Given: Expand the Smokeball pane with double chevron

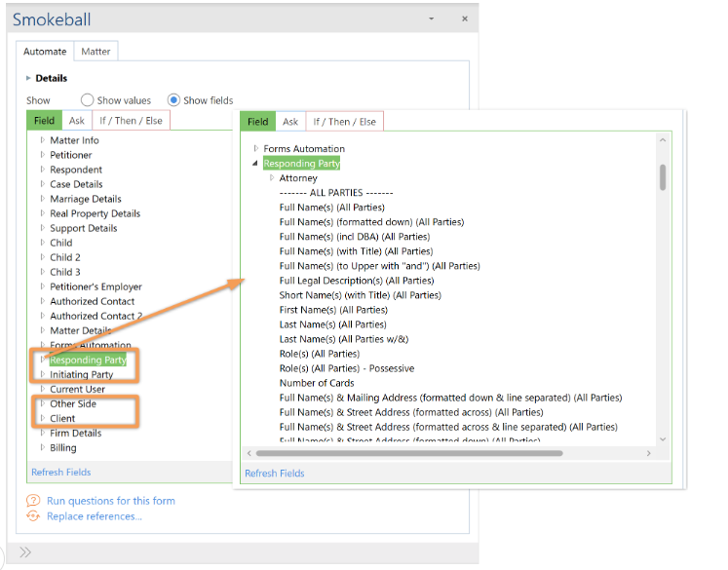Looking at the screenshot, I should click(x=25, y=551).
